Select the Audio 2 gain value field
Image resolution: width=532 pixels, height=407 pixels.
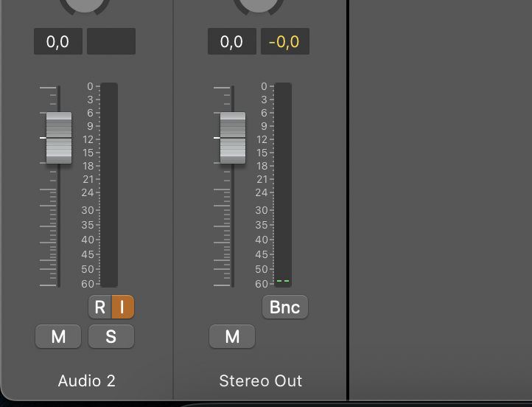tap(58, 42)
